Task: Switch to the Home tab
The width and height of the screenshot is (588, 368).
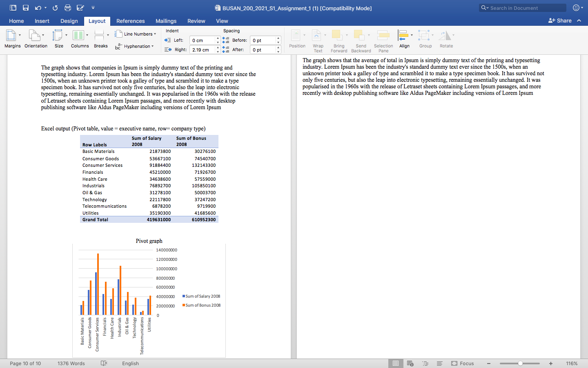Action: [16, 21]
